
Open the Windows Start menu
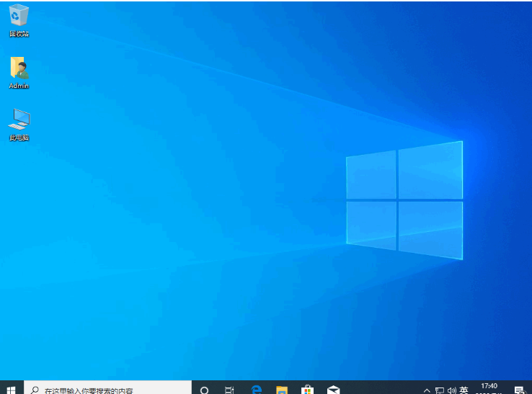click(12, 389)
